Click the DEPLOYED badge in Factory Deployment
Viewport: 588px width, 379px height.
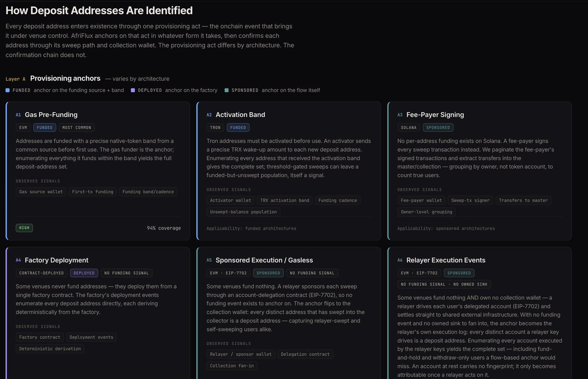(x=84, y=273)
